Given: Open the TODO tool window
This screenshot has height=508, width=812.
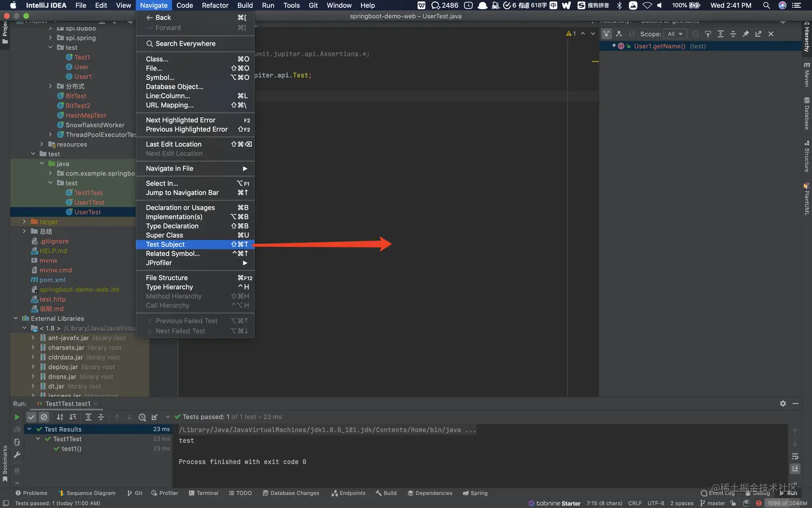Looking at the screenshot, I should click(x=240, y=493).
